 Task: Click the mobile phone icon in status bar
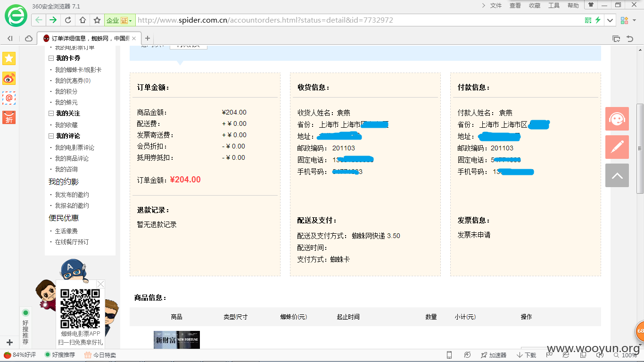tap(449, 355)
